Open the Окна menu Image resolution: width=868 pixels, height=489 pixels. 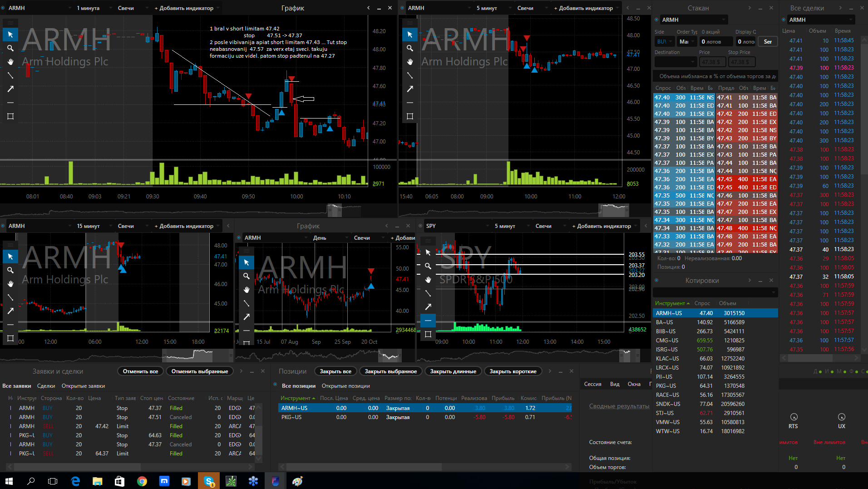[x=634, y=384]
